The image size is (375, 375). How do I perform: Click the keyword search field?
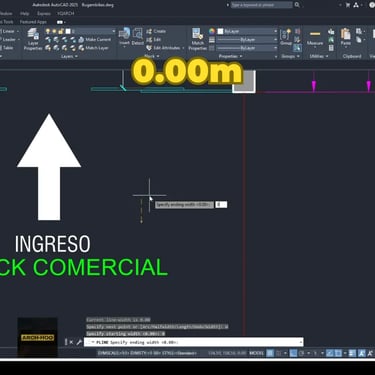262,5
